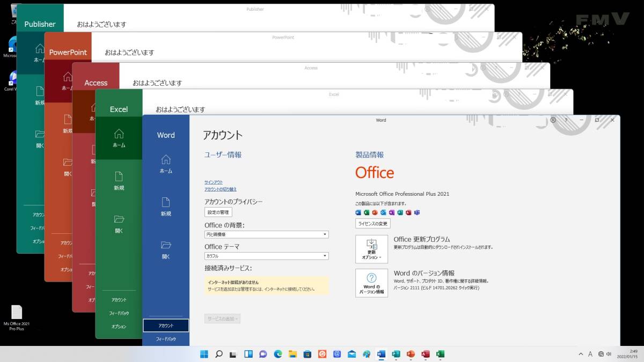Click the 設定の管理 button
Screen dimensions: 644x362
coord(218,212)
